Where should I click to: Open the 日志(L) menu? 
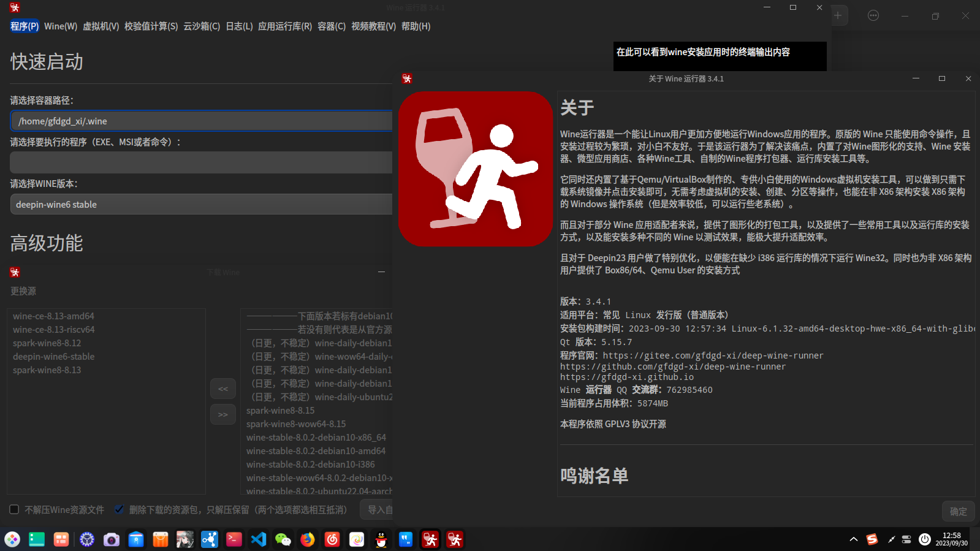pos(239,26)
